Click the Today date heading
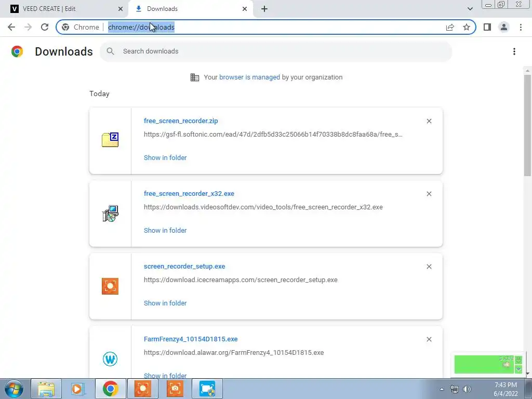This screenshot has height=399, width=532. [x=99, y=94]
